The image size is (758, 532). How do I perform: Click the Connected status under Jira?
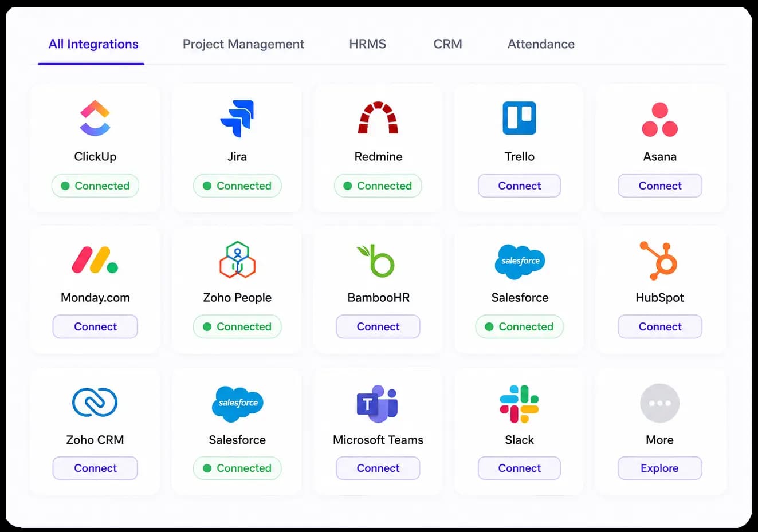(x=237, y=186)
